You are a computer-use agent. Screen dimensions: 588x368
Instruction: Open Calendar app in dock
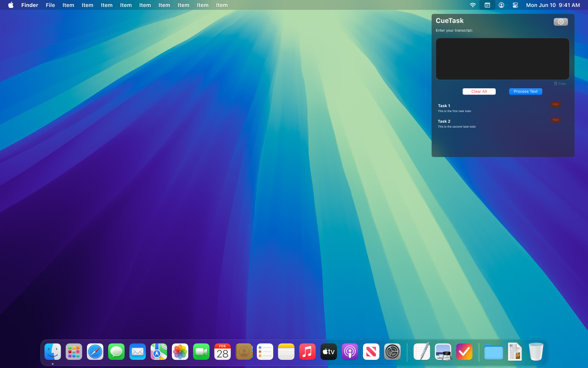[223, 352]
